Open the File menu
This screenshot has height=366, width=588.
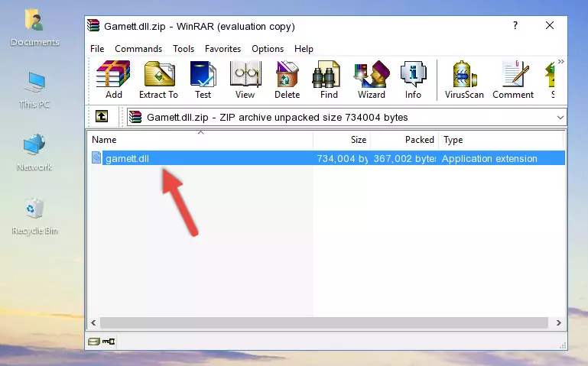coord(97,49)
